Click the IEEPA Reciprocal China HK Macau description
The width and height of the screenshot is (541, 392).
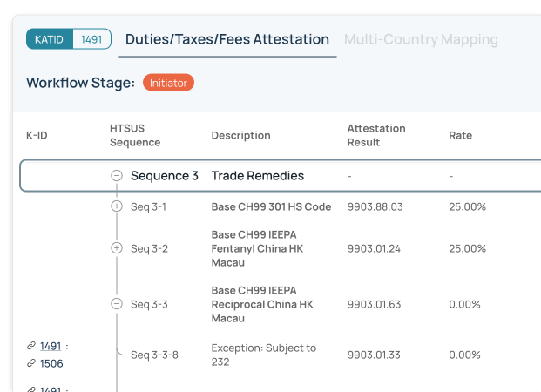262,304
